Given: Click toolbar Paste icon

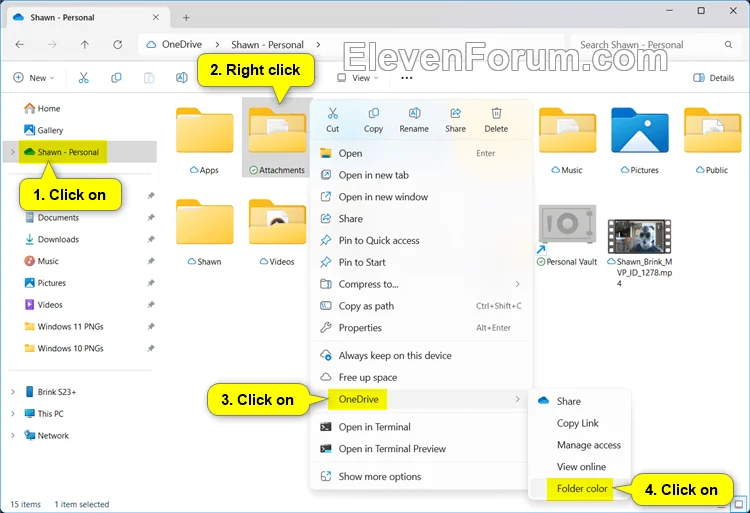Looking at the screenshot, I should (x=149, y=77).
